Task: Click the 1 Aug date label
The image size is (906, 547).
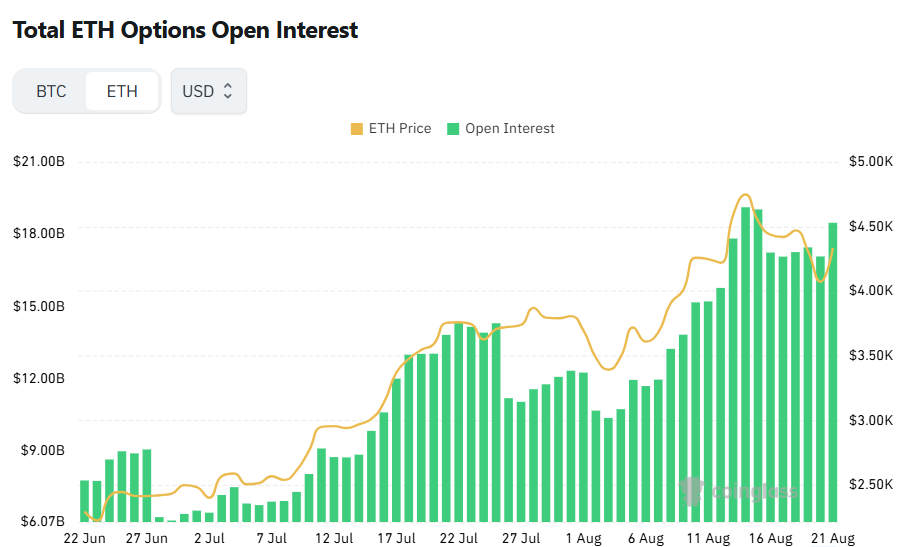Action: [x=584, y=538]
